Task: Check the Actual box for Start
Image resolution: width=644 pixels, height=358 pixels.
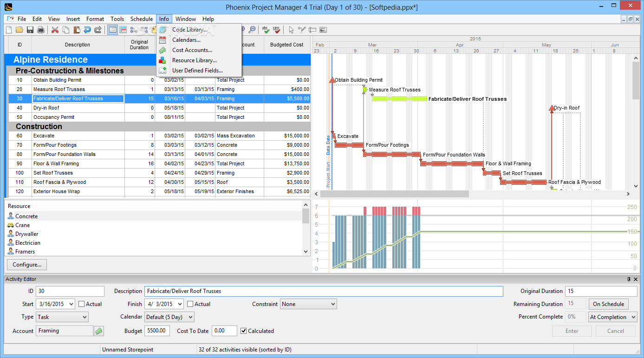Action: pyautogui.click(x=82, y=304)
